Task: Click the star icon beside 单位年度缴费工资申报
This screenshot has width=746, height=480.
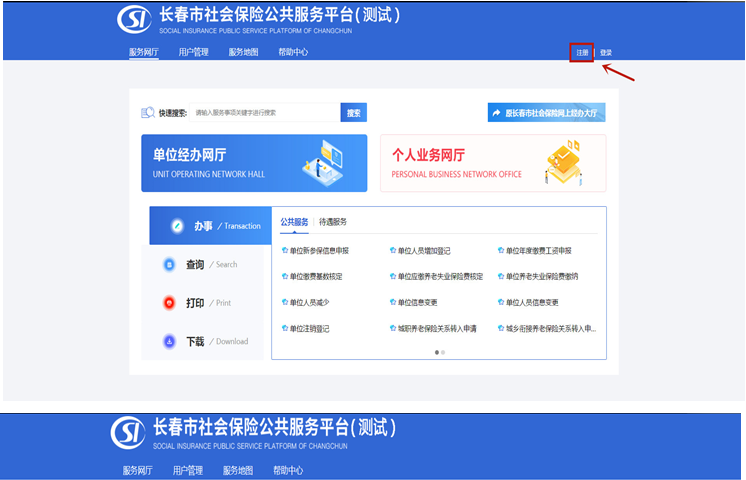Action: [501, 250]
